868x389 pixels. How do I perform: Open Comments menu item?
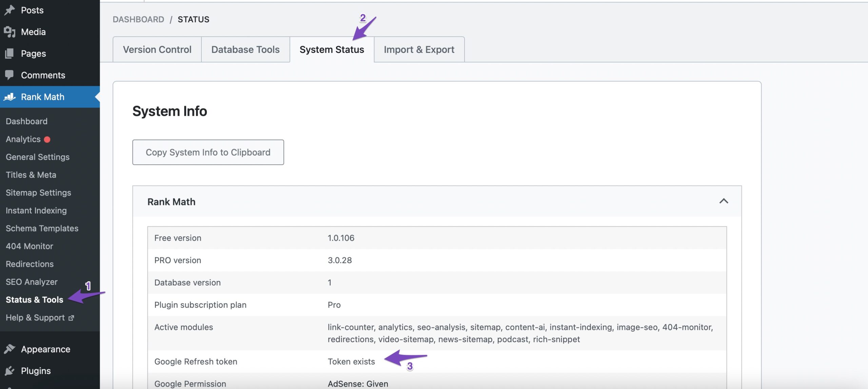[x=50, y=75]
